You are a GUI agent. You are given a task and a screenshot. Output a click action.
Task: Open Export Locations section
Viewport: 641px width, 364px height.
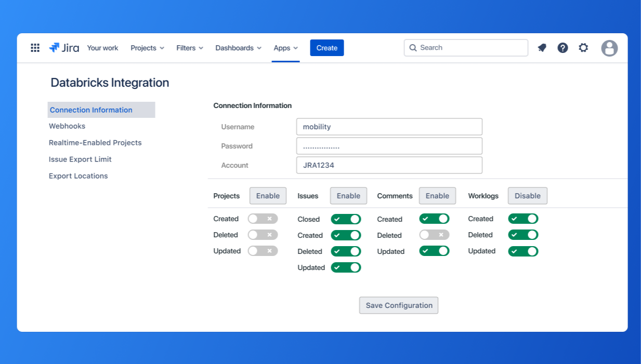point(79,176)
